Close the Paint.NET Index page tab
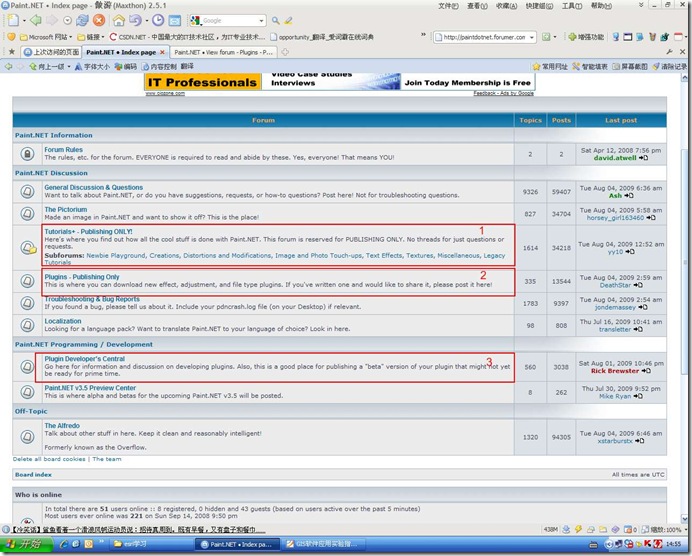692x556 pixels. tap(162, 52)
